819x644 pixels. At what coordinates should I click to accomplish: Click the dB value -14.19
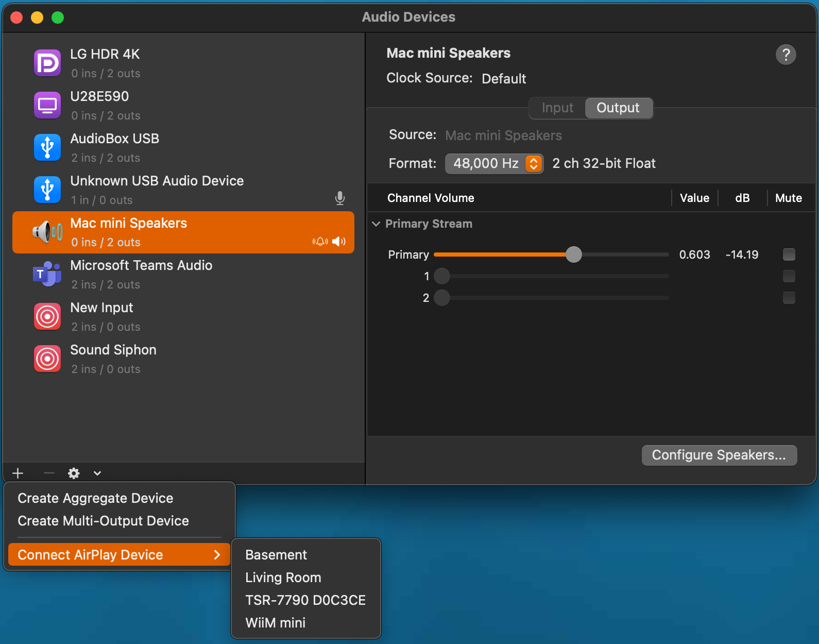(742, 255)
